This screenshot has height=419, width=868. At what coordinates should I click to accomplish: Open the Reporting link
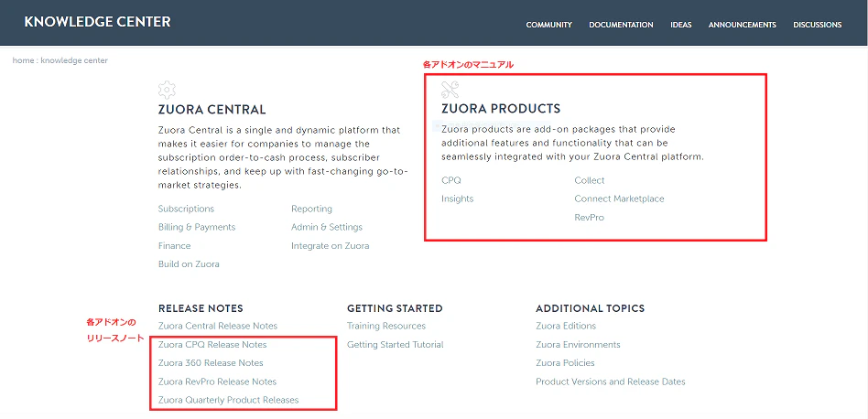pyautogui.click(x=311, y=209)
